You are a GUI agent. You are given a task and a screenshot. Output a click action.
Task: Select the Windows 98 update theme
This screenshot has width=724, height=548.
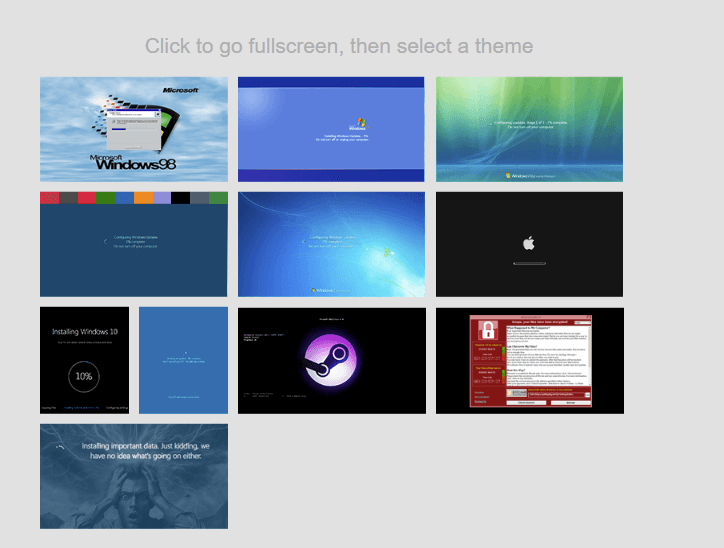point(134,129)
